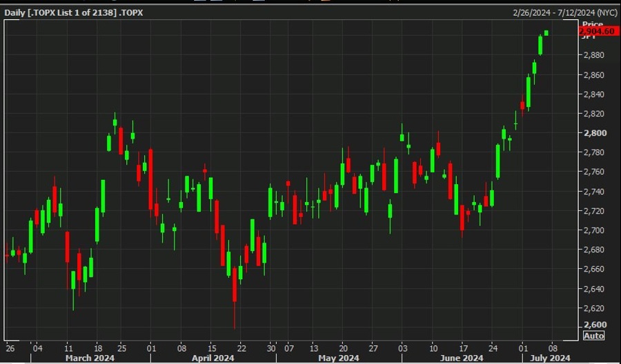621x364 pixels.
Task: Click the '25' date tick in March
Action: [121, 349]
